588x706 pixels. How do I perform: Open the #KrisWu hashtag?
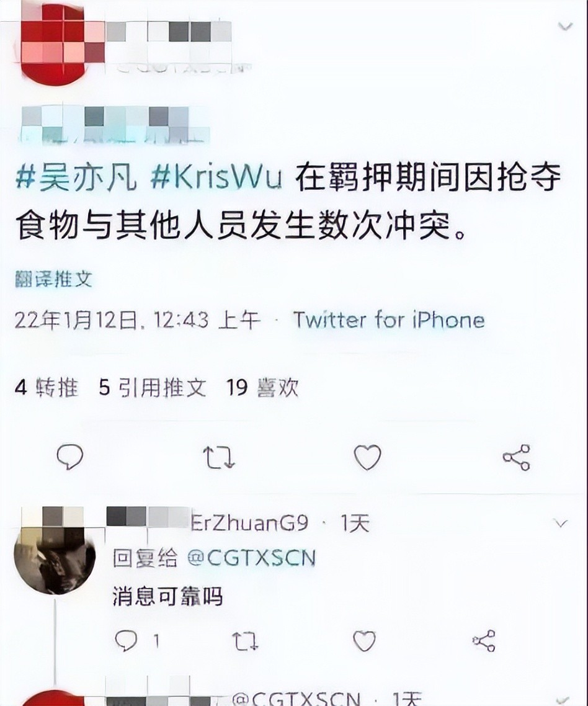click(216, 177)
